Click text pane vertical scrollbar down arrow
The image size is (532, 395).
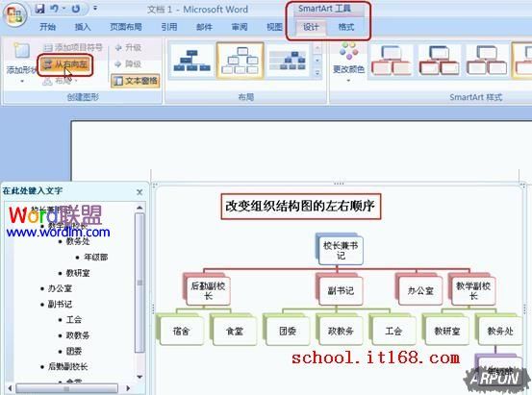click(x=139, y=377)
